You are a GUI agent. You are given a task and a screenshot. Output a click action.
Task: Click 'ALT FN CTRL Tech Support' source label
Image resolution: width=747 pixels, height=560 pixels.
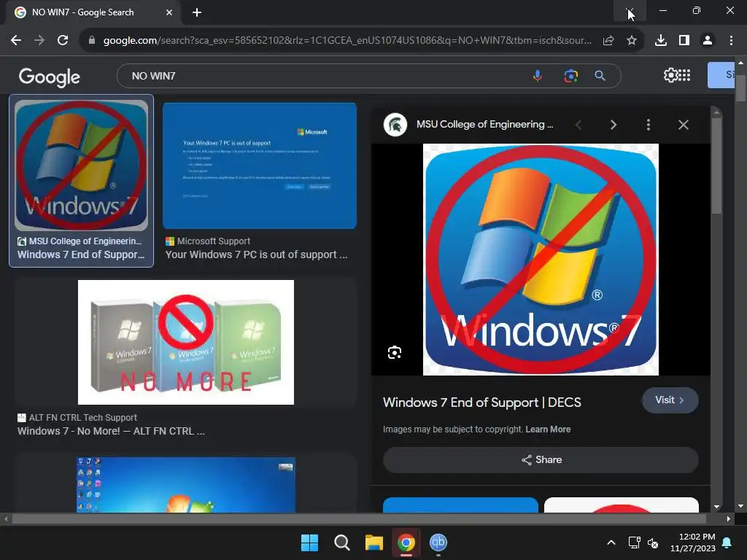[x=83, y=418]
